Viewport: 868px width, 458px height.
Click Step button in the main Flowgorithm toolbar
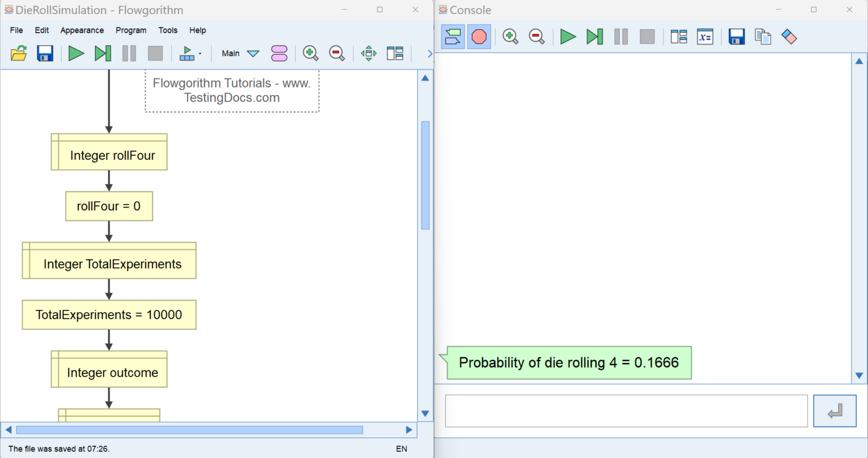[x=102, y=54]
